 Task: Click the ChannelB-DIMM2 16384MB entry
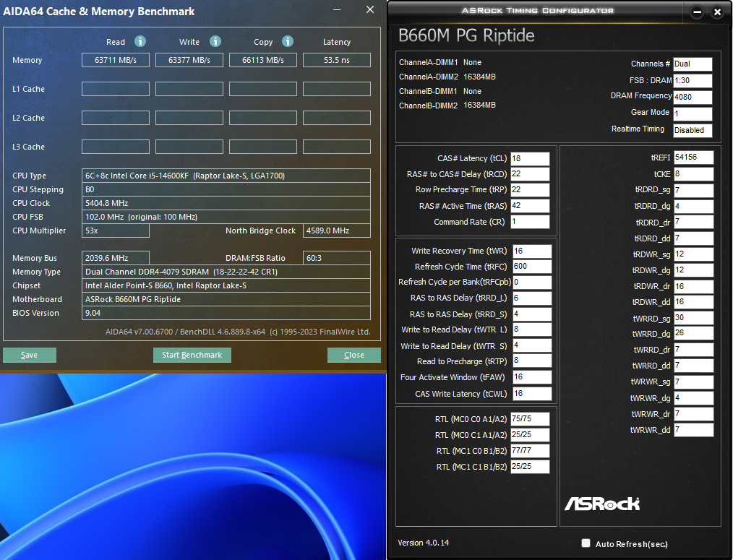click(447, 105)
